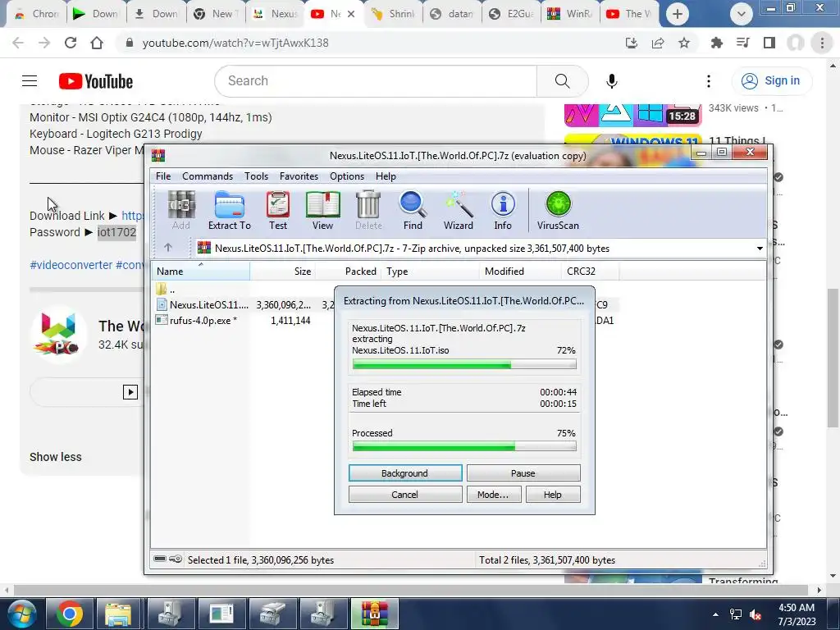840x630 pixels.
Task: Click the #videoconverter hashtag link
Action: pyautogui.click(x=71, y=265)
